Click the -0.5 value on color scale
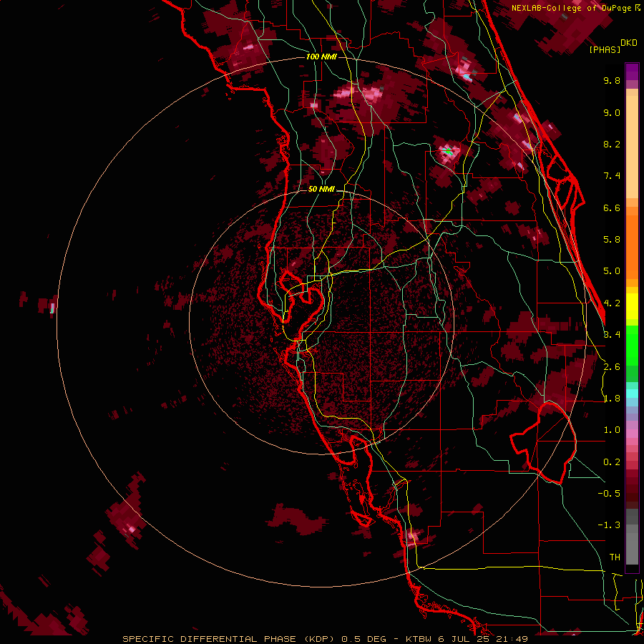 [609, 494]
